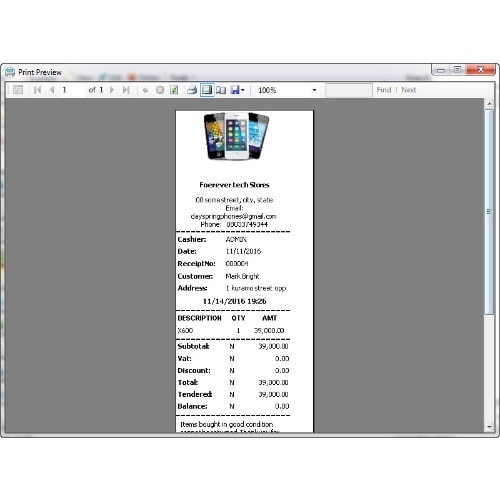Open the export save dropdown
Screen dimensions: 500x500
pyautogui.click(x=238, y=90)
